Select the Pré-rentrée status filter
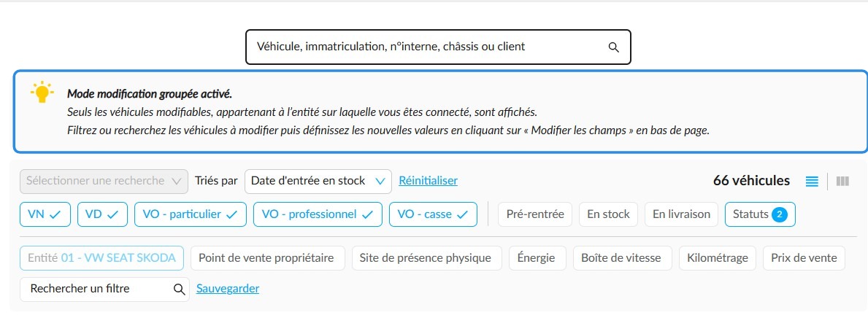Screen dimensions: 868x315 coord(535,214)
